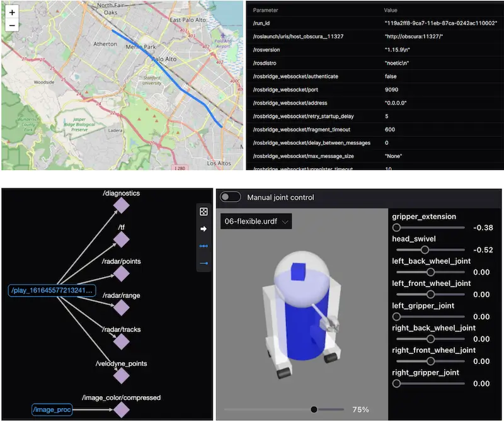Click the 75% opacity slider knob
The image size is (504, 422).
[x=314, y=409]
